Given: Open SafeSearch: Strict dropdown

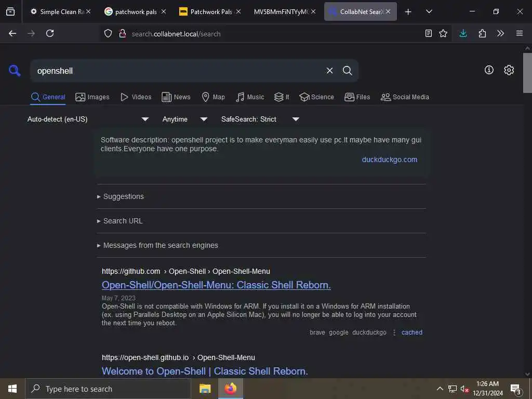Looking at the screenshot, I should (260, 119).
